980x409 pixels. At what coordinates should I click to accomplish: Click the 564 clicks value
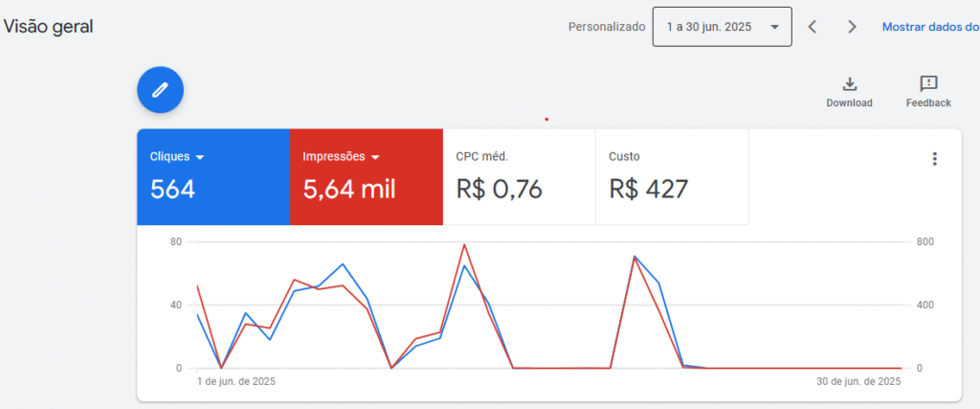click(x=172, y=190)
